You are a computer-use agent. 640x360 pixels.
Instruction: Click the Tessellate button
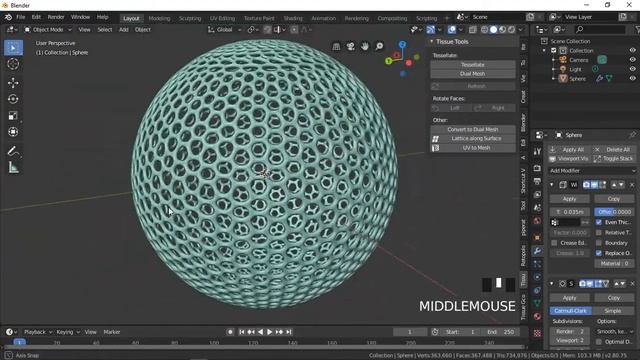[x=473, y=64]
